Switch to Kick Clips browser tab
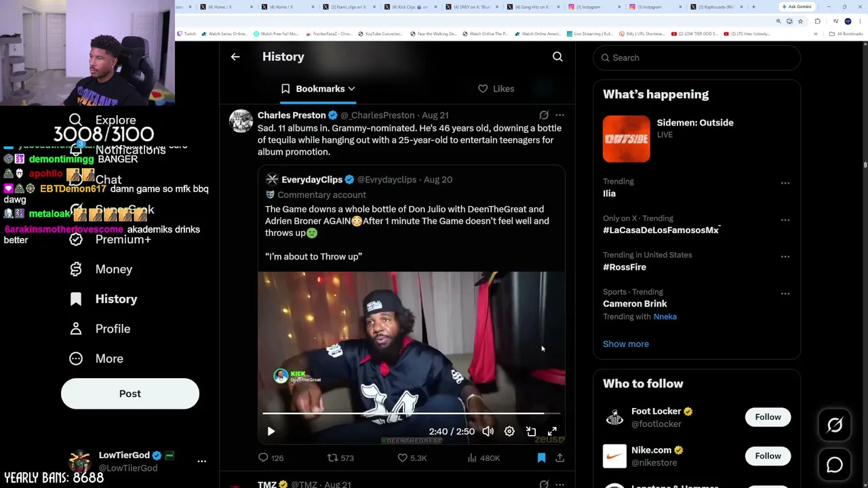The image size is (868, 488). [412, 7]
